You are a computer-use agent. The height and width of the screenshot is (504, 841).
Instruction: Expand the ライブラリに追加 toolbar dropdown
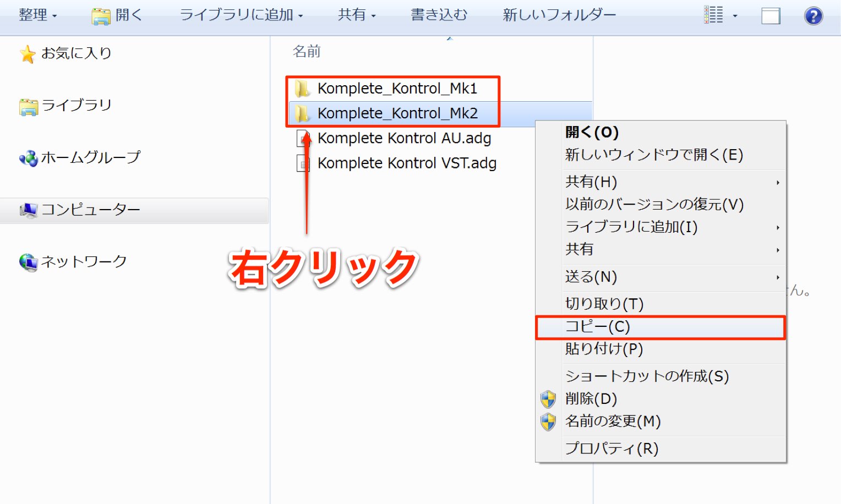(x=241, y=15)
